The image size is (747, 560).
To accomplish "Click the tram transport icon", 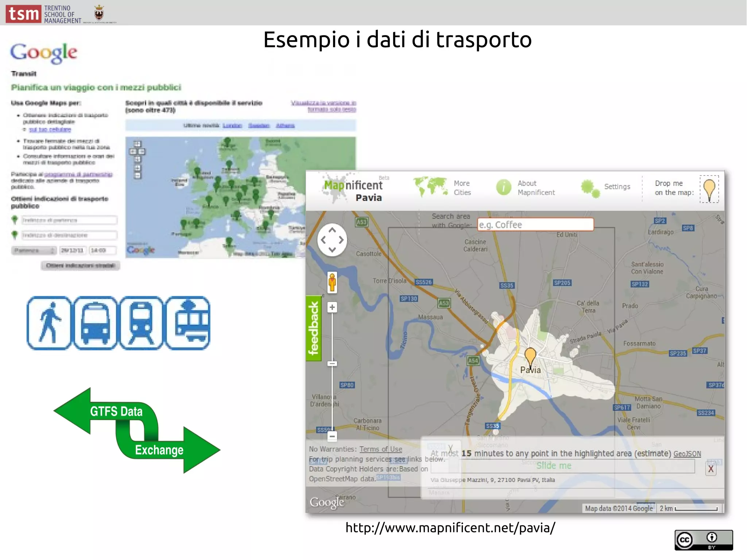I will tap(188, 323).
